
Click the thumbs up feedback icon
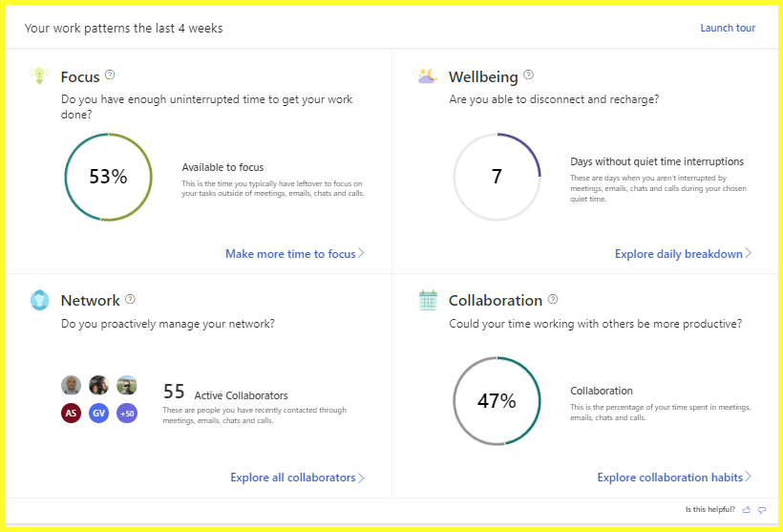pos(747,510)
